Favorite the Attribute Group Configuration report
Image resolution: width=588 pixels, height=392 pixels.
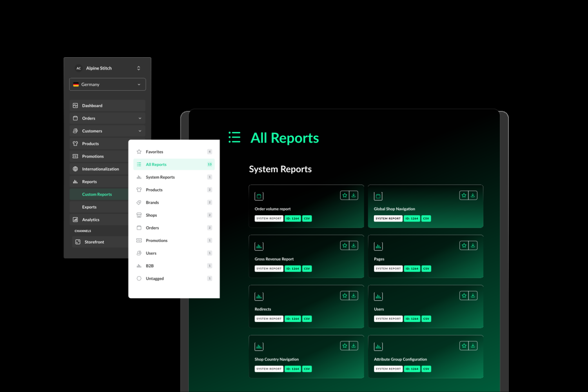(x=464, y=346)
